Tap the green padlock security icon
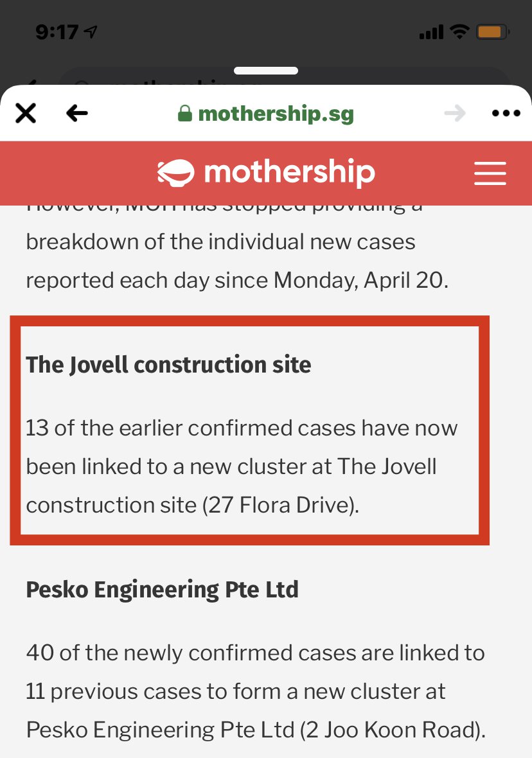This screenshot has height=758, width=532. (x=185, y=114)
